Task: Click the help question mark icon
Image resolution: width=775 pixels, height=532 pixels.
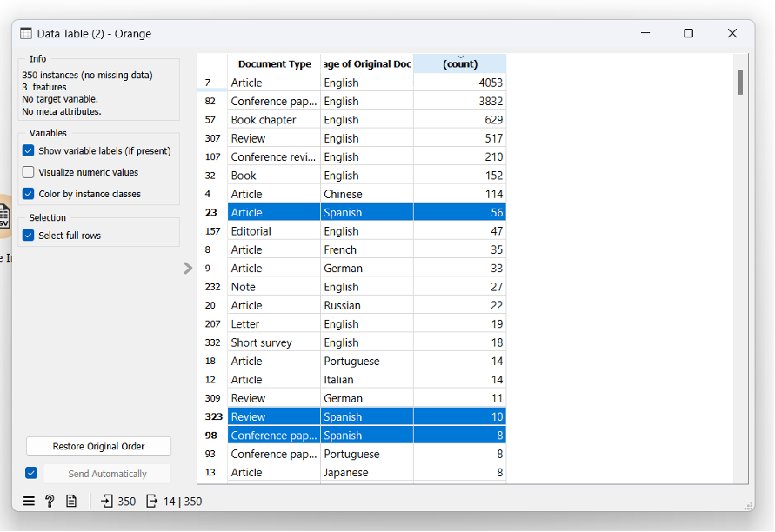Action: coord(50,501)
